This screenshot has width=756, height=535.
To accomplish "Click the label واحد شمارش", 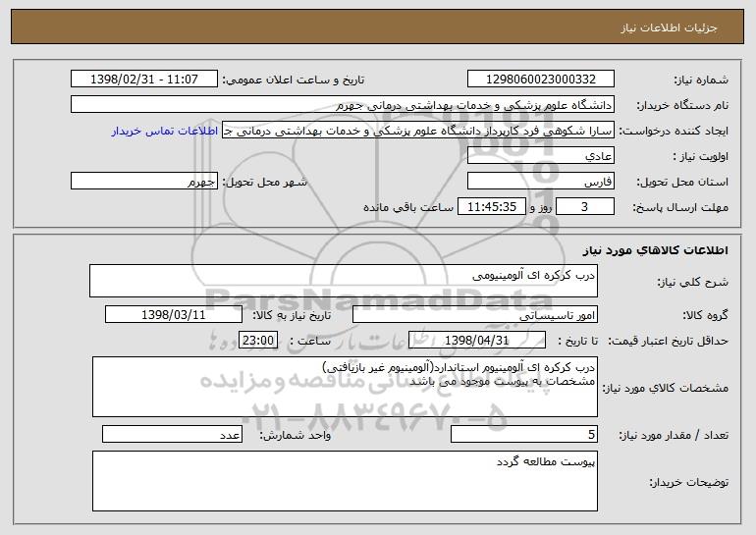I will pyautogui.click(x=296, y=435).
